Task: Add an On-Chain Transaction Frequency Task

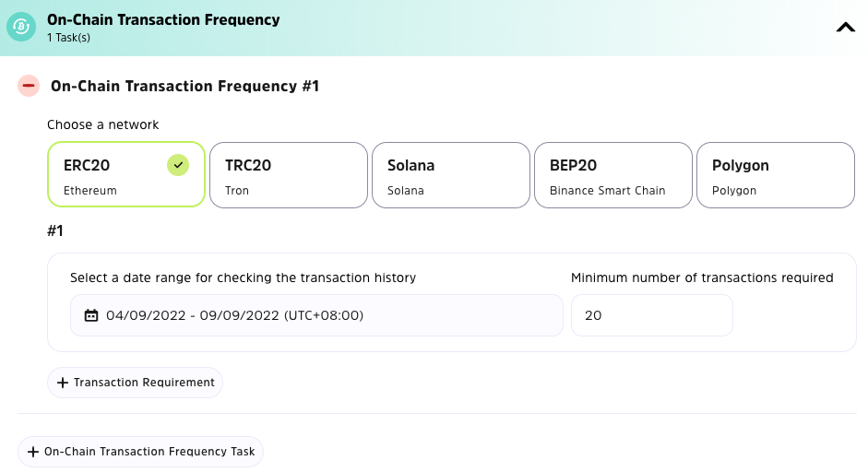Action: (x=141, y=452)
